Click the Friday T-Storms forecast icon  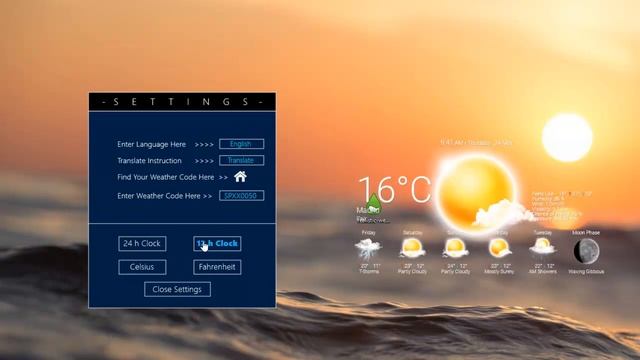[368, 249]
